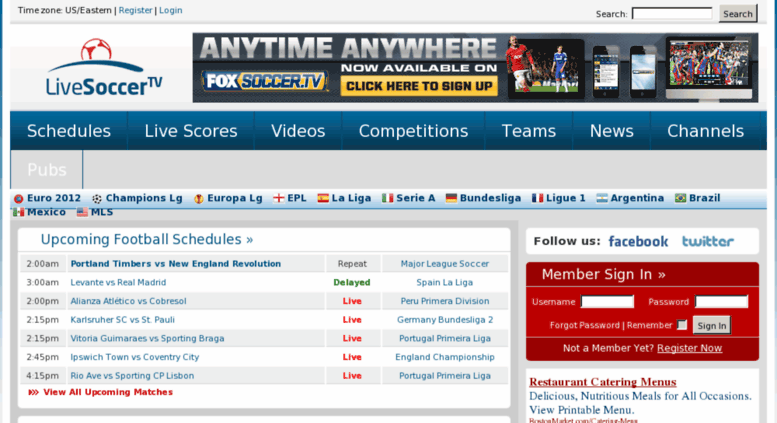
Task: Open Vitoria Guimaraes vs Sporting Braga match
Action: point(147,339)
